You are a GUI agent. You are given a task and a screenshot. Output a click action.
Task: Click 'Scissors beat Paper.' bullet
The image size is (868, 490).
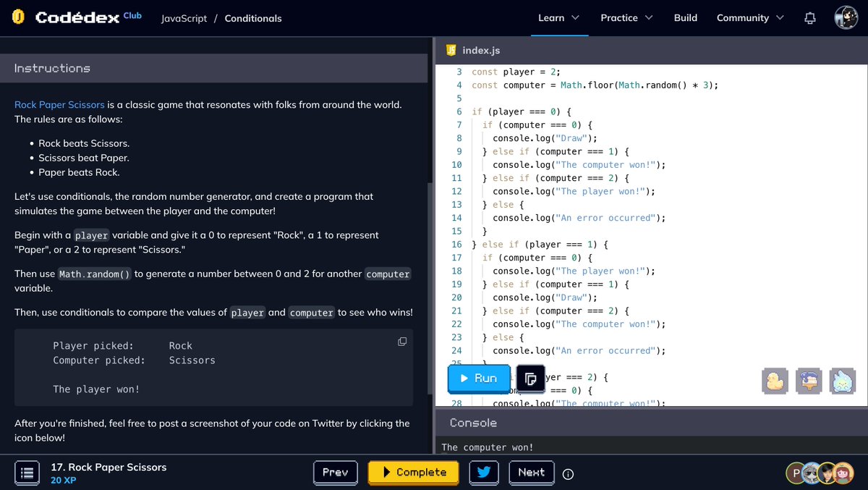click(x=84, y=158)
